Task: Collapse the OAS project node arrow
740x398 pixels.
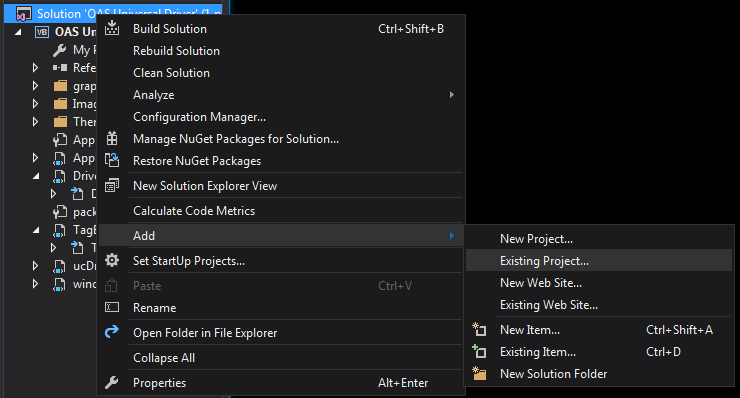Action: tap(18, 32)
